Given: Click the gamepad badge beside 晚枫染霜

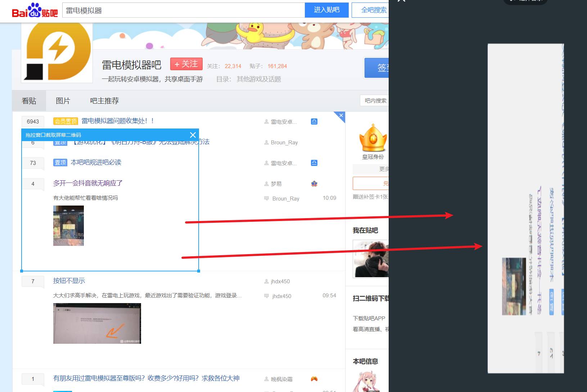Looking at the screenshot, I should pos(314,379).
